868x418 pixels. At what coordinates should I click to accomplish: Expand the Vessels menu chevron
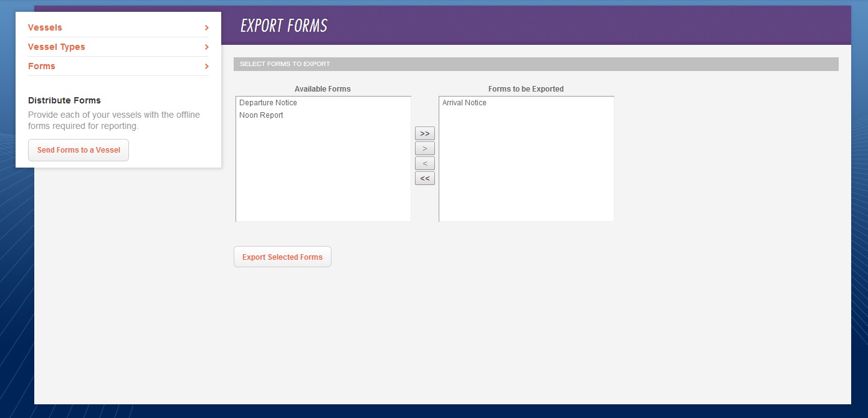(x=206, y=27)
